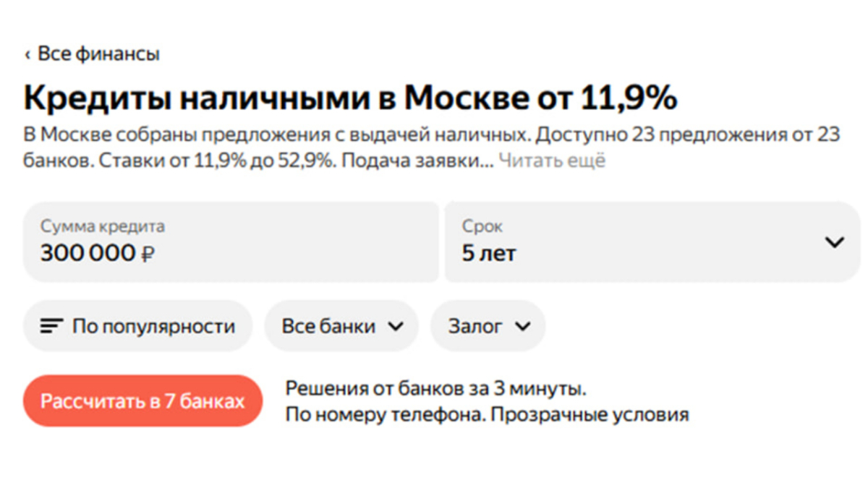Viewport: 868px width, 488px height.
Task: Click the 5 лет term value
Action: [x=489, y=254]
